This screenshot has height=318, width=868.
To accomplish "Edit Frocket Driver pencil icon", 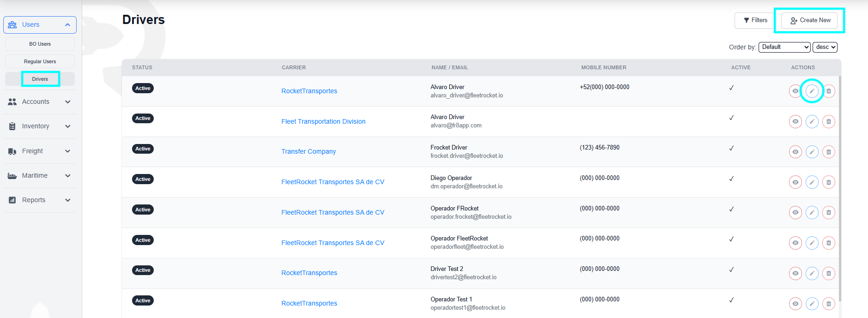I will click(x=812, y=152).
